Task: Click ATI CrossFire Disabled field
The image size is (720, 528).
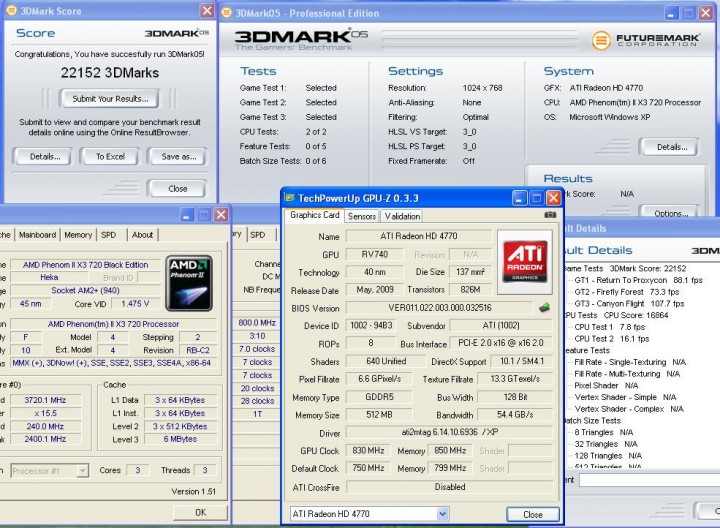Action: pyautogui.click(x=450, y=487)
